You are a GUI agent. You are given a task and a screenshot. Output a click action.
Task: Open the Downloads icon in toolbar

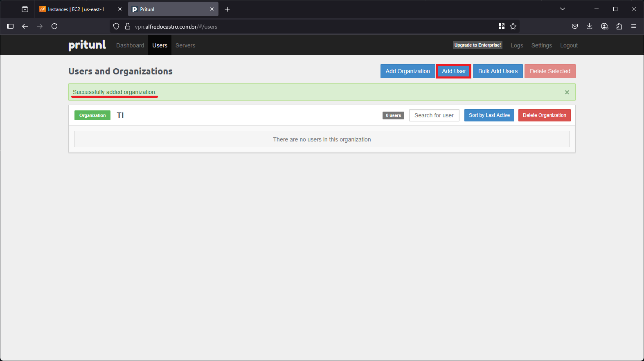pyautogui.click(x=590, y=26)
